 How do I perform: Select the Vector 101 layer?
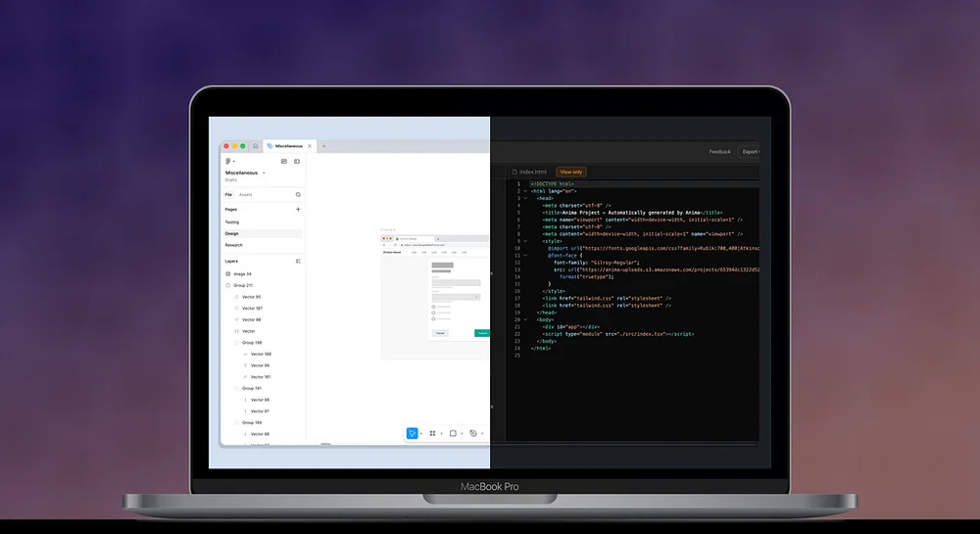pyautogui.click(x=263, y=377)
